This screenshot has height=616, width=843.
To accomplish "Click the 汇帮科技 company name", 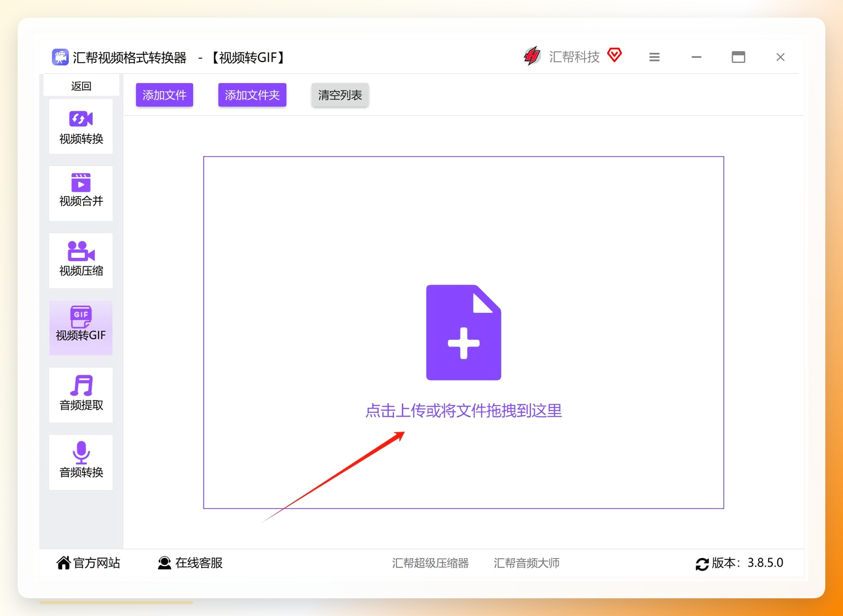I will coord(574,57).
